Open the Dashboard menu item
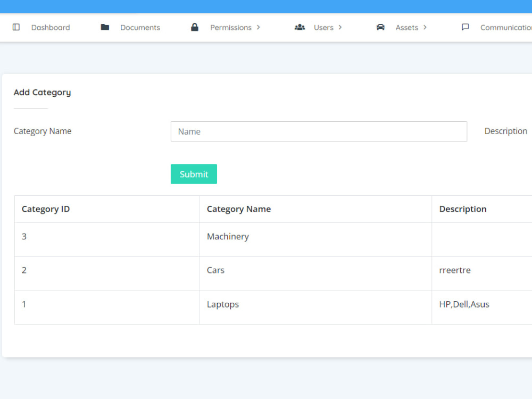Image resolution: width=532 pixels, height=399 pixels. coord(51,28)
